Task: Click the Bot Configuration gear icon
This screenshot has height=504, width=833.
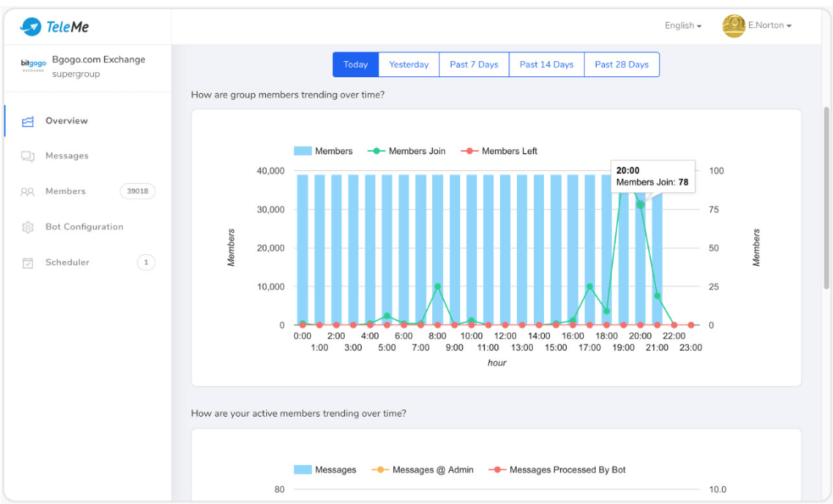Action: (x=28, y=228)
